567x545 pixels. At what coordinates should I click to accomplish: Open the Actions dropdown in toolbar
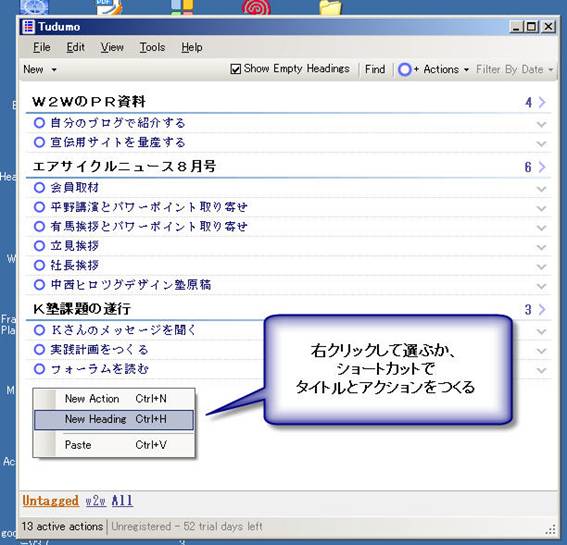[446, 69]
